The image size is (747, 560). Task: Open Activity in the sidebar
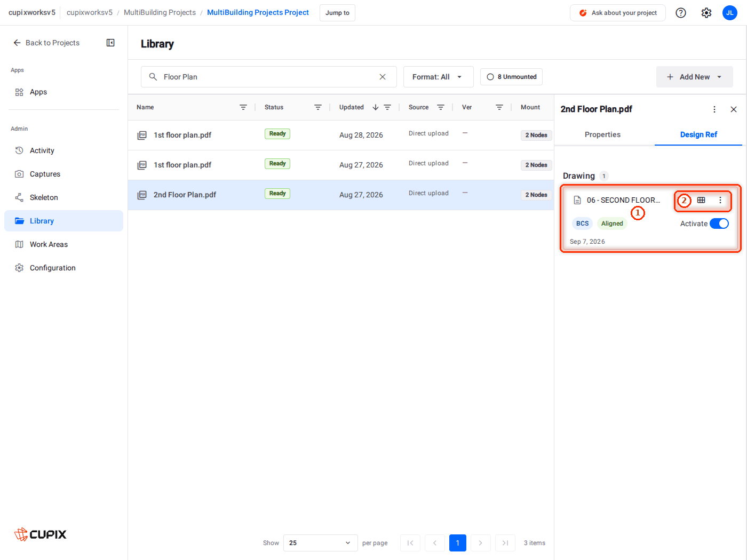pyautogui.click(x=63, y=150)
